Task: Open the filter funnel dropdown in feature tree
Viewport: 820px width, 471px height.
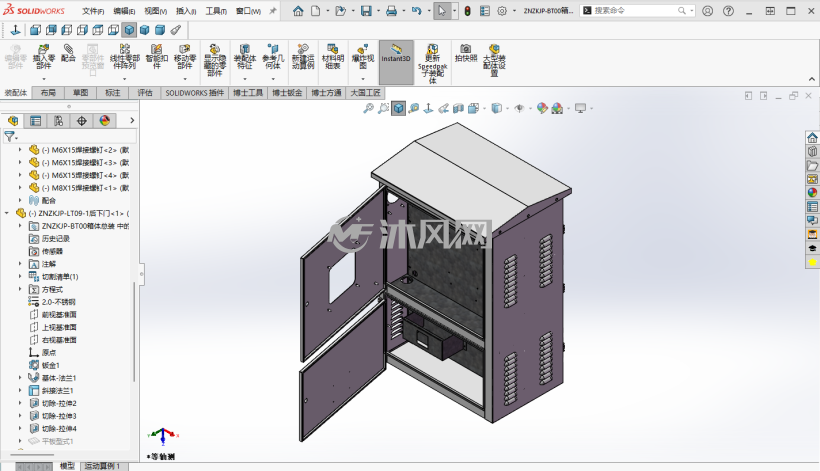Action: click(10, 137)
